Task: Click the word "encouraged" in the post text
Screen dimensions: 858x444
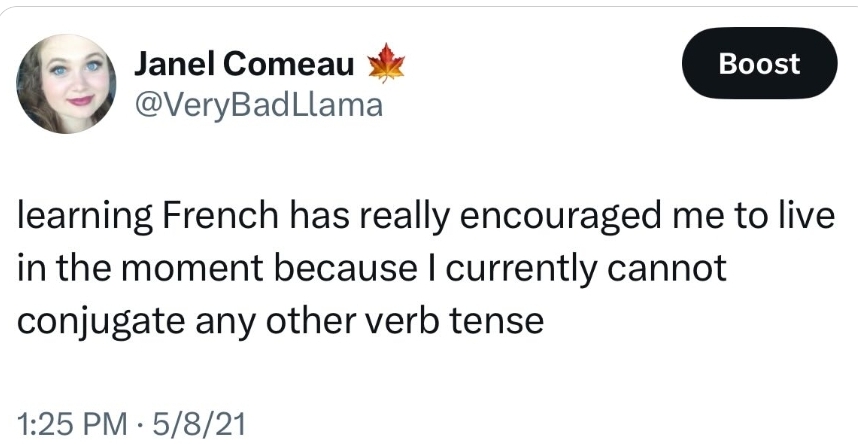Action: [561, 219]
